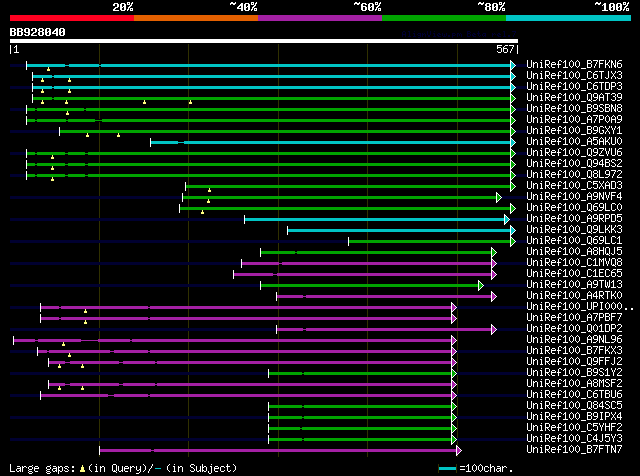The height and width of the screenshot is (476, 640).
Task: Select the UniRef100_A7P0A9 label
Action: click(574, 120)
